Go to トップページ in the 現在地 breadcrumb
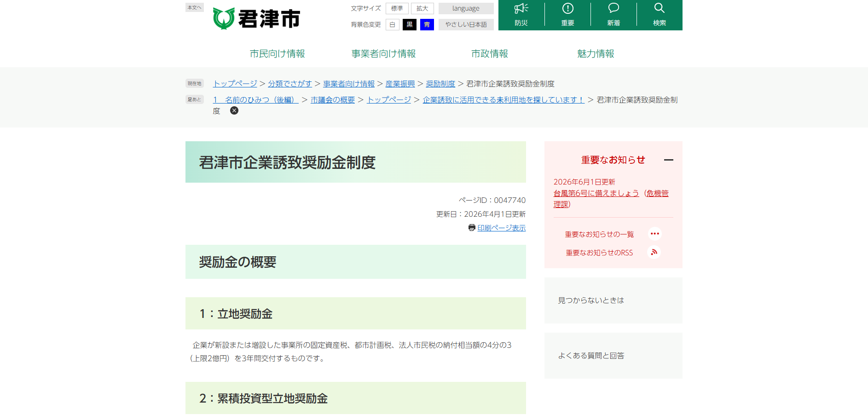The image size is (868, 415). click(x=235, y=83)
